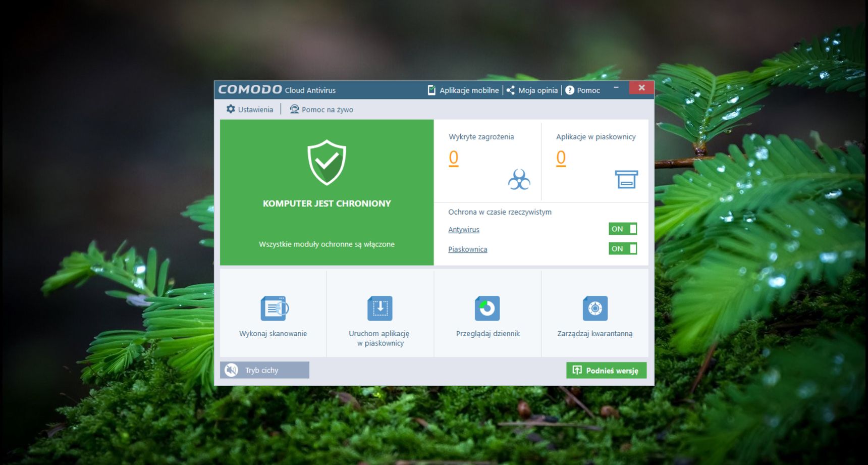Image resolution: width=868 pixels, height=465 pixels.
Task: Open the Antywirus link
Action: pyautogui.click(x=464, y=229)
